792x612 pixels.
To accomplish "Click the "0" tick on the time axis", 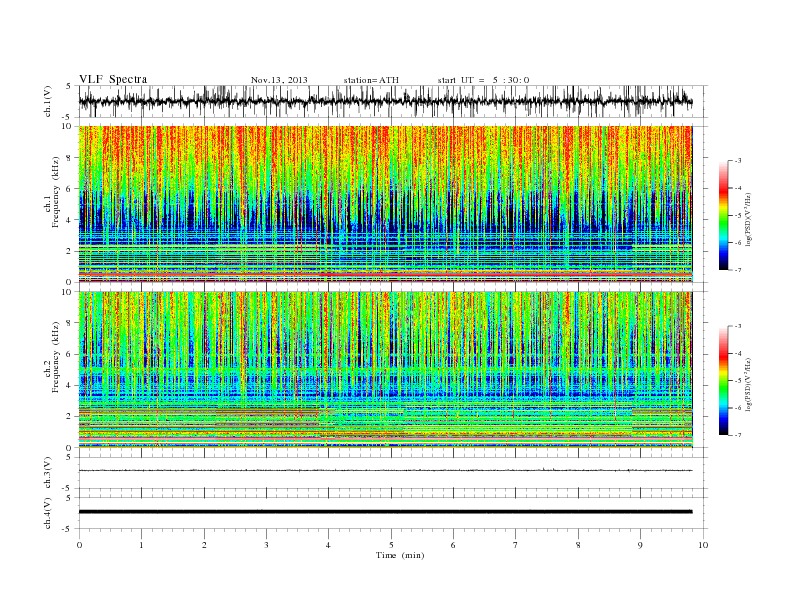I will (79, 545).
